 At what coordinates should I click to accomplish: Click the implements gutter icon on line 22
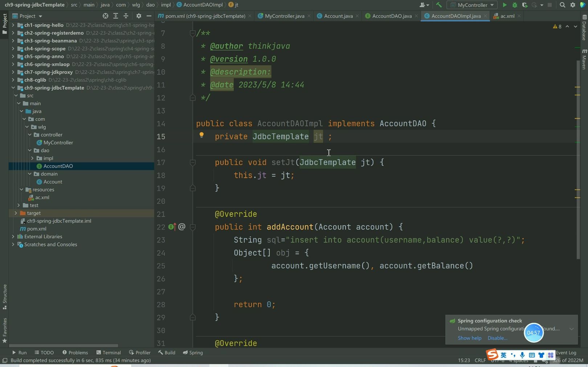172,227
